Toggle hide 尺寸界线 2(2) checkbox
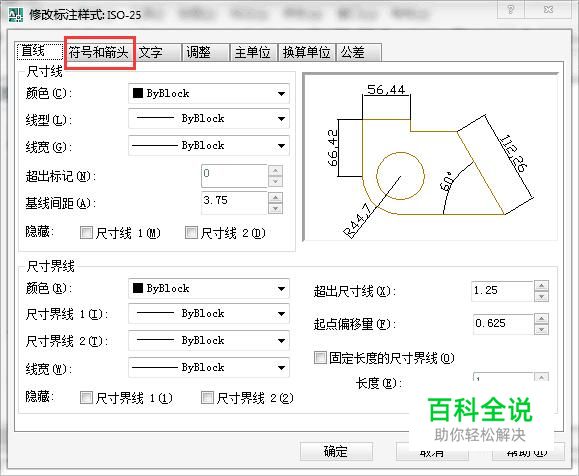The width and height of the screenshot is (579, 476). (208, 398)
